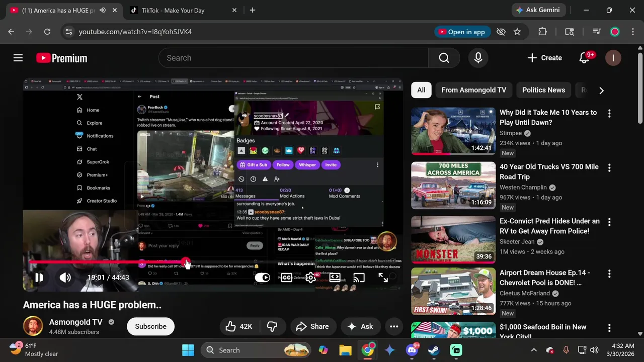Open the media controls icon in toolbar
The image size is (644, 362).
(x=597, y=32)
